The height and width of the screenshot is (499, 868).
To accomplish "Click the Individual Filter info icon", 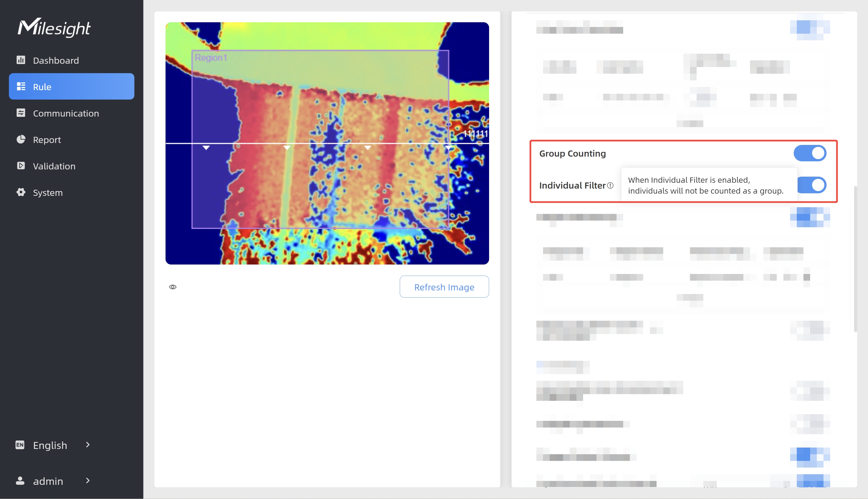I will [x=610, y=186].
